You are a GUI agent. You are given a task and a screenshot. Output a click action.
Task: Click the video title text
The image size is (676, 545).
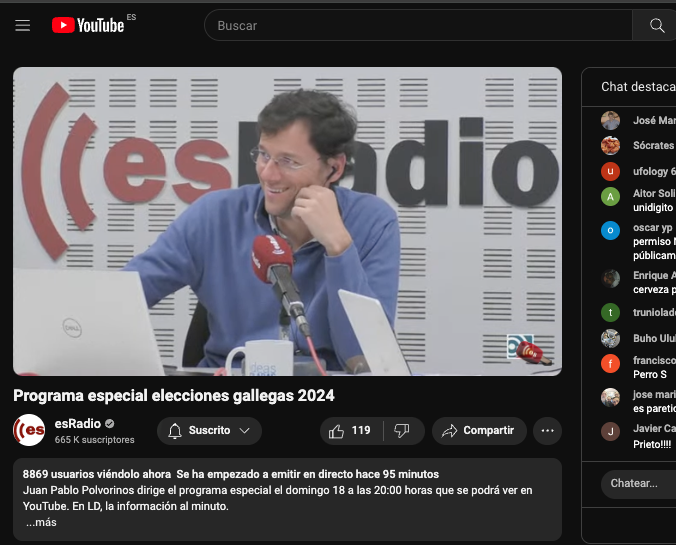173,395
